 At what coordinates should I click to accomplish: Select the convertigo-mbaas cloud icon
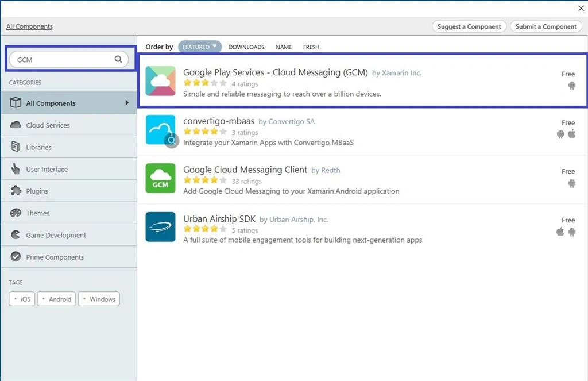[161, 129]
